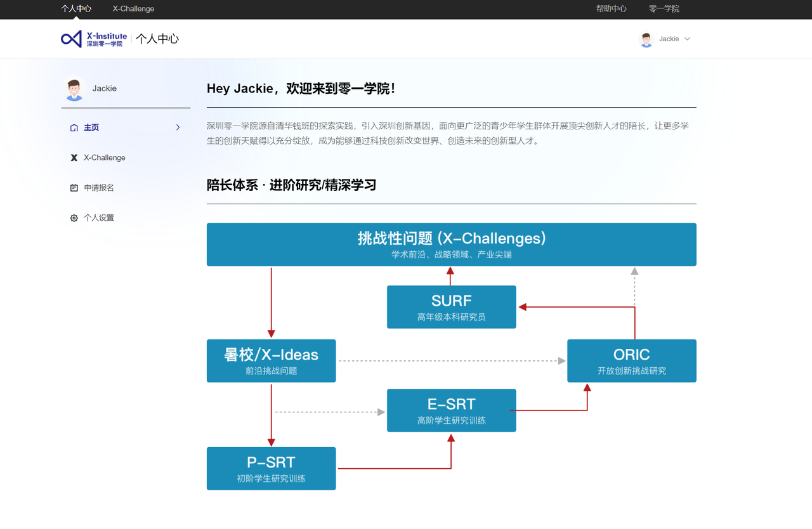Click Jackie's avatar in the top header
Image resolution: width=812 pixels, height=529 pixels.
pyautogui.click(x=646, y=39)
